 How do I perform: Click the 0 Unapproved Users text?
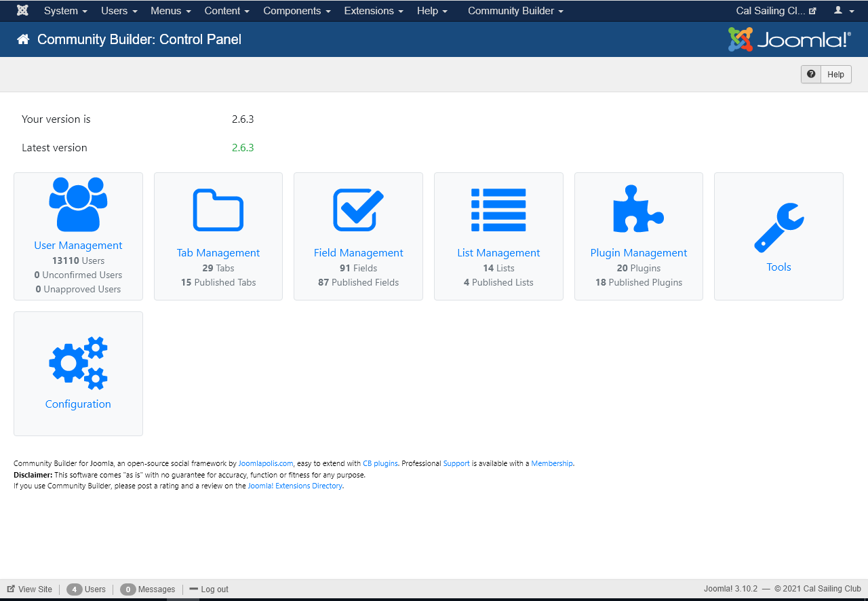78,290
